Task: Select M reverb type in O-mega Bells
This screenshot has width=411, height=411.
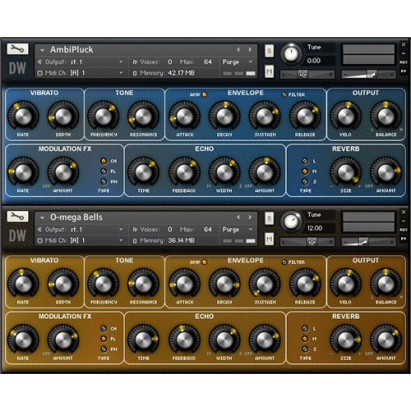Action: (305, 339)
